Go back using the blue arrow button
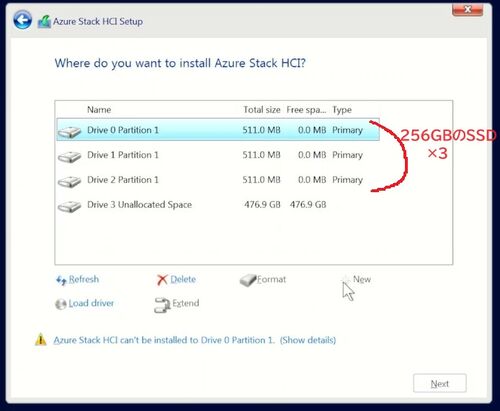Screen dimensions: 500x411 tap(23, 20)
